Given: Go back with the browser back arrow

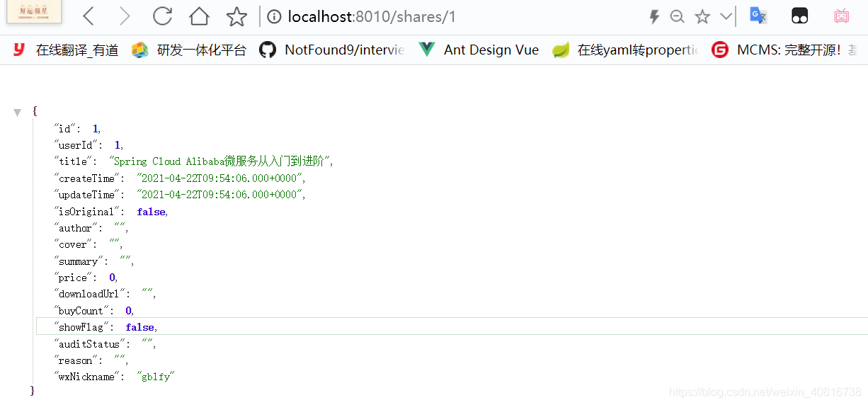Looking at the screenshot, I should [x=88, y=16].
